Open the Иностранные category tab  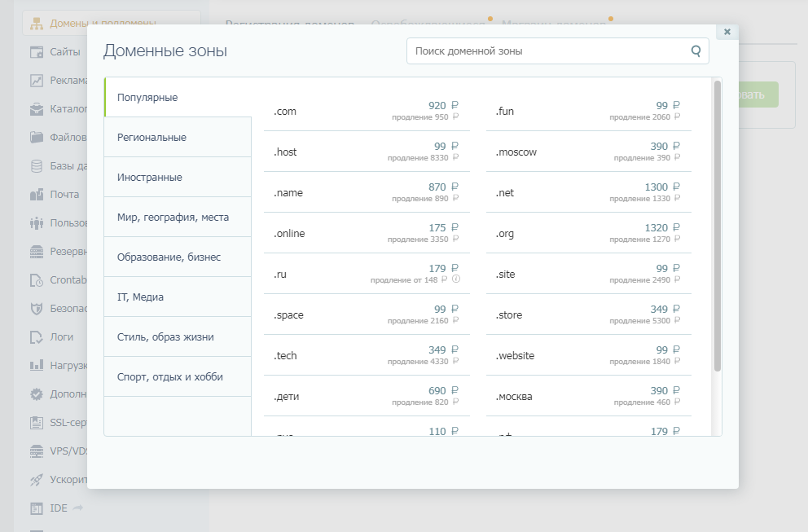[x=178, y=177]
